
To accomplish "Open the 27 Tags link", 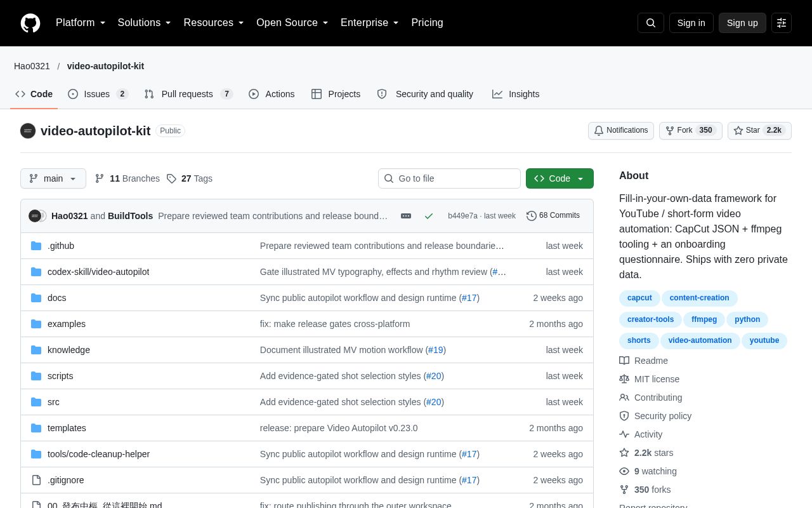I will tap(190, 178).
